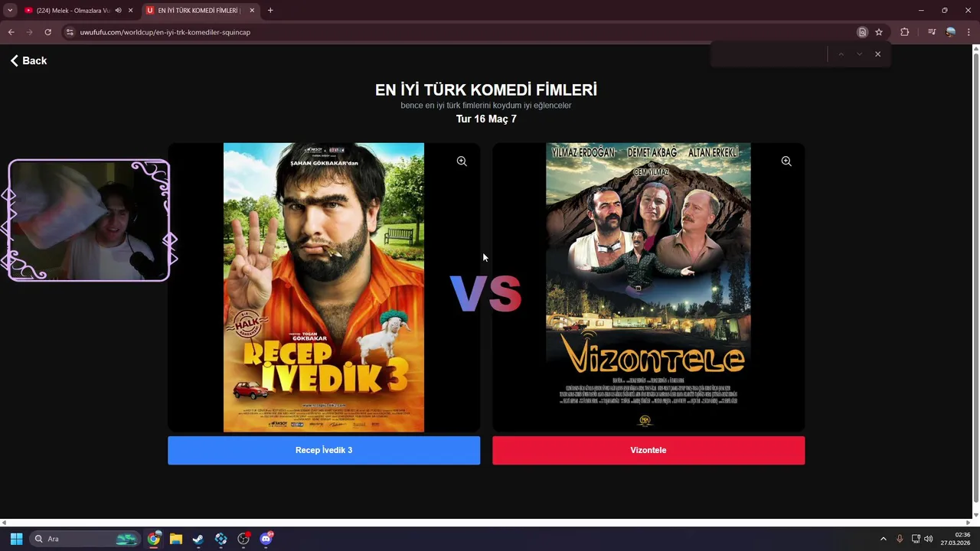The width and height of the screenshot is (980, 551).
Task: Navigate forward in browser history
Action: tap(29, 32)
